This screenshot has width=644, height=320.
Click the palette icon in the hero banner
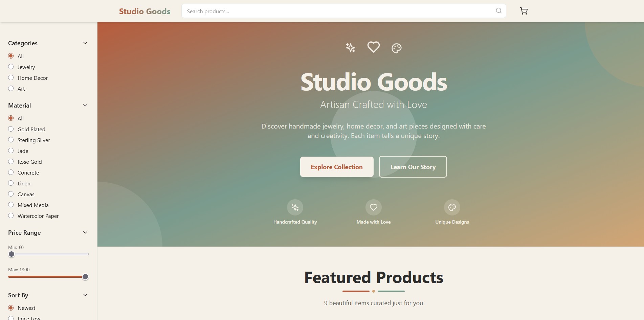[396, 48]
